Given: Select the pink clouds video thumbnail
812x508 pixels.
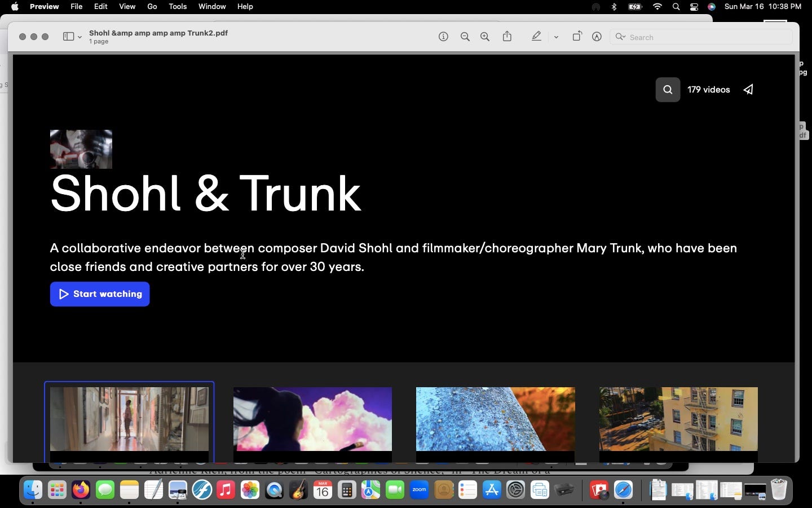Looking at the screenshot, I should 312,419.
